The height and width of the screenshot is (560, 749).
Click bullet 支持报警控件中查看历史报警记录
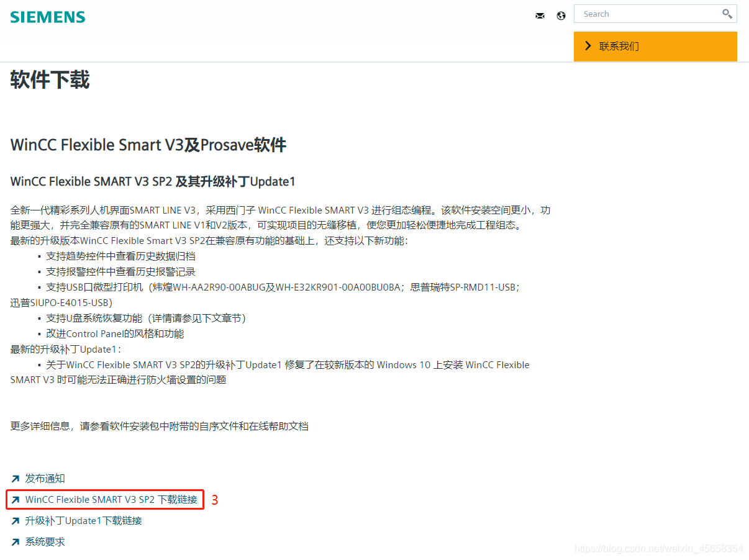coord(121,271)
